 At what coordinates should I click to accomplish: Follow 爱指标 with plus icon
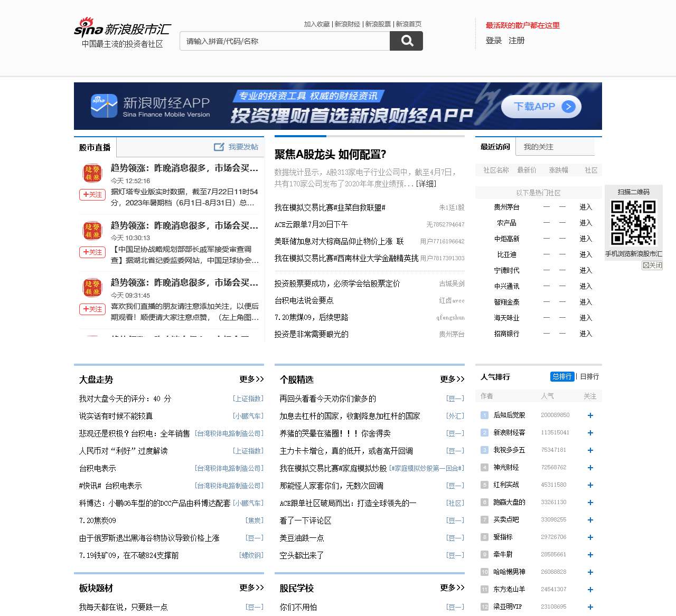coord(590,537)
